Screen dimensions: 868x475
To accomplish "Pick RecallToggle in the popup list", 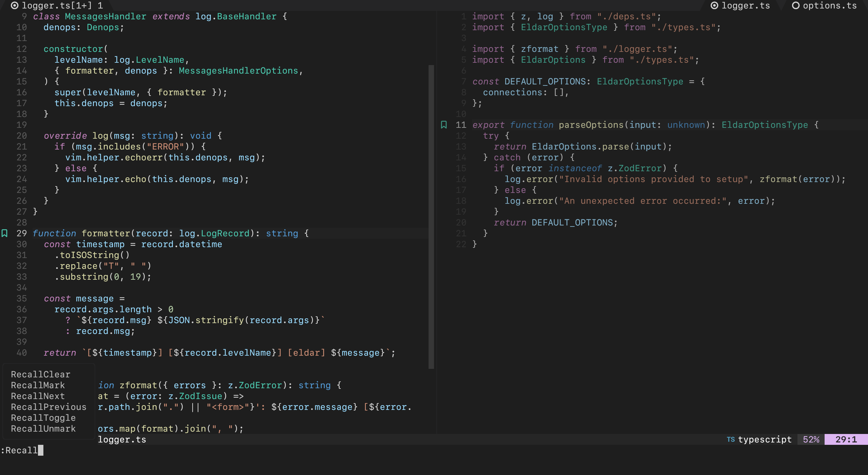I will (43, 418).
